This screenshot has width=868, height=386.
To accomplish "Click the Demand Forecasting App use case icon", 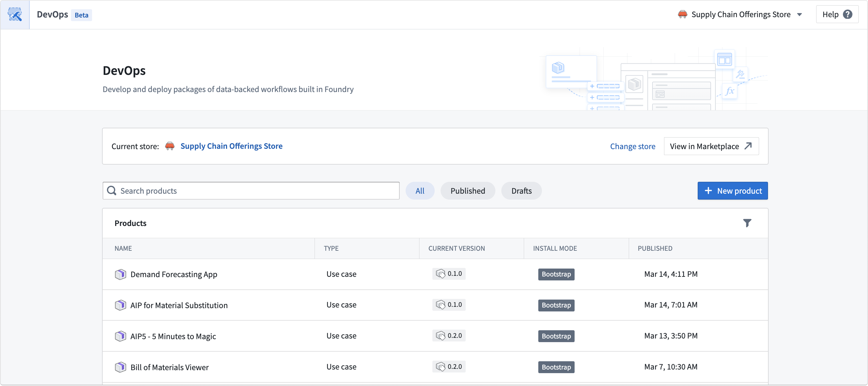I will click(x=119, y=274).
